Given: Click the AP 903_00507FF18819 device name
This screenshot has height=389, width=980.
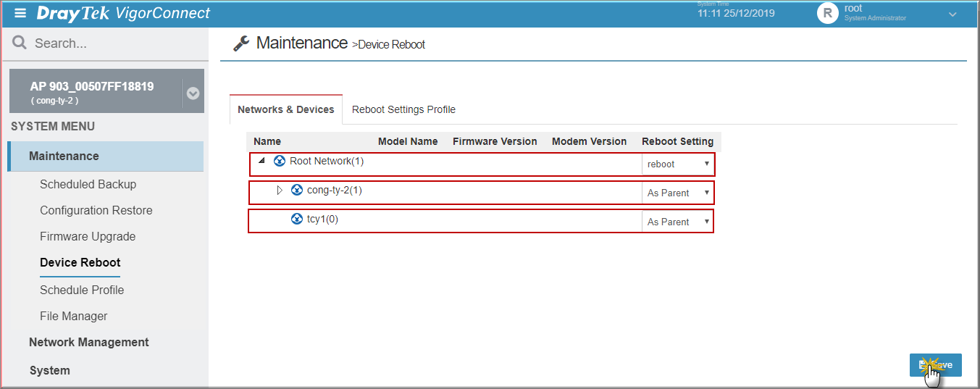Looking at the screenshot, I should 92,86.
